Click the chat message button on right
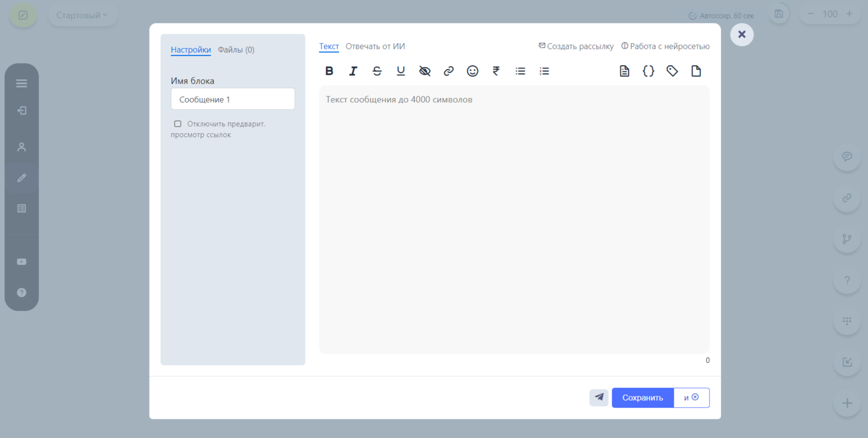 click(x=847, y=157)
